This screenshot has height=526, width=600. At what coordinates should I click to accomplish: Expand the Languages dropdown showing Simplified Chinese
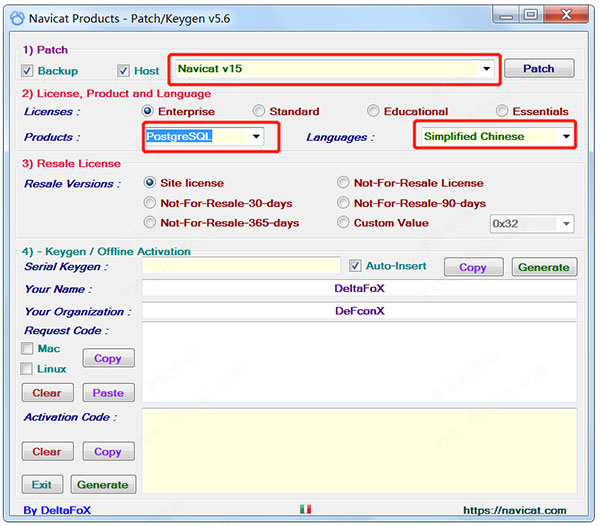click(496, 136)
